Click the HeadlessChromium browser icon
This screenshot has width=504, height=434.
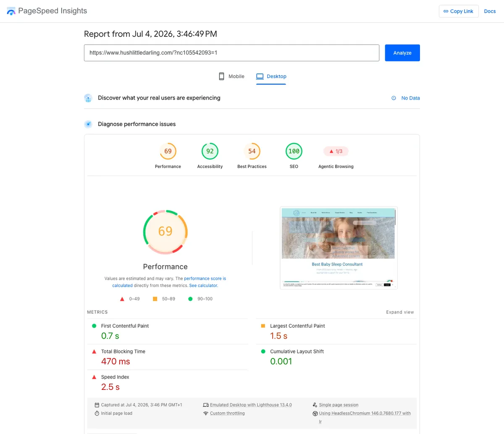point(315,413)
